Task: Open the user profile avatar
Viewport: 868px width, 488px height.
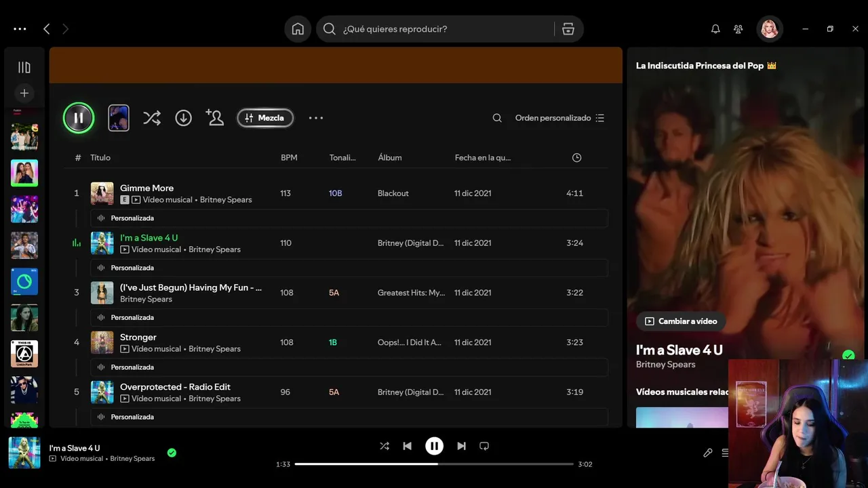Action: point(770,29)
